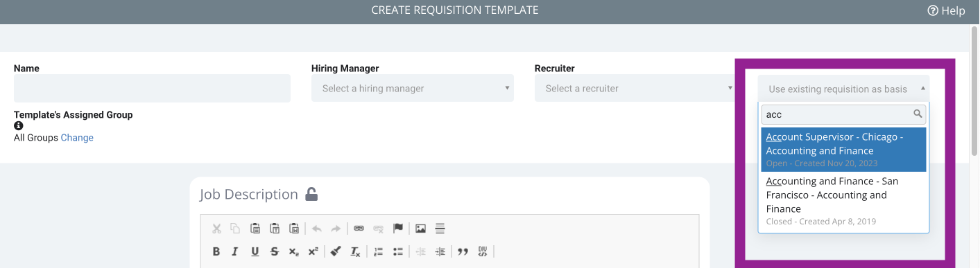This screenshot has width=980, height=268.
Task: Select Accounting and Finance - San Francisco requisition
Action: tap(843, 201)
